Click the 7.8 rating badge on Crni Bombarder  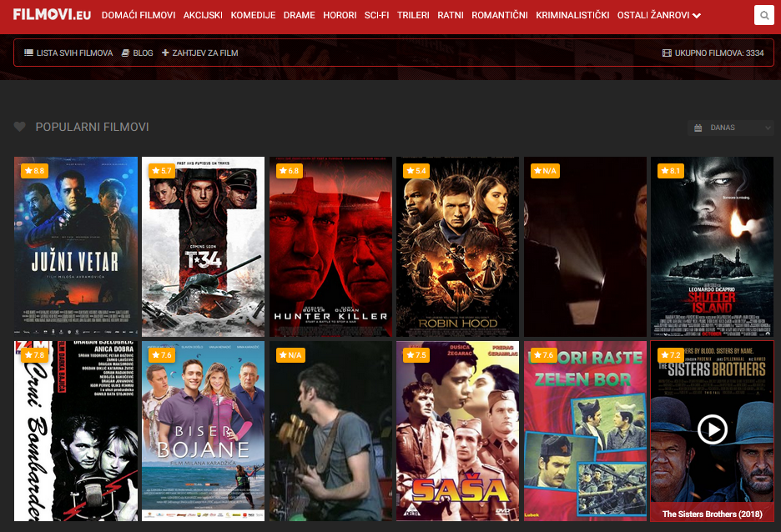point(34,355)
